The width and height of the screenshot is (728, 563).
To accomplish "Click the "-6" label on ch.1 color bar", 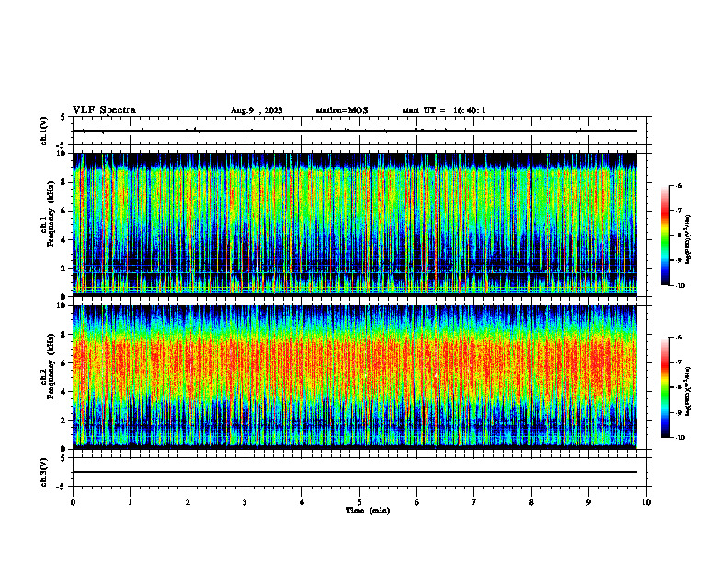I will pos(678,186).
